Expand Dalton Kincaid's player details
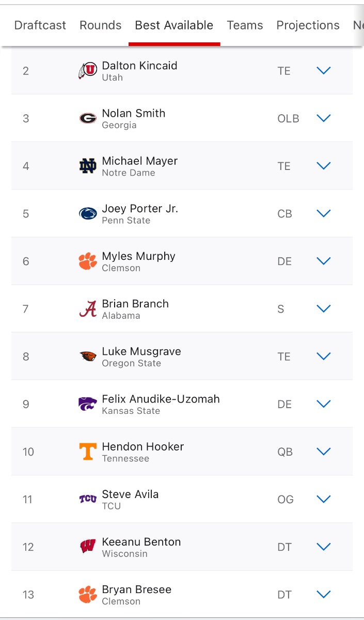 323,71
